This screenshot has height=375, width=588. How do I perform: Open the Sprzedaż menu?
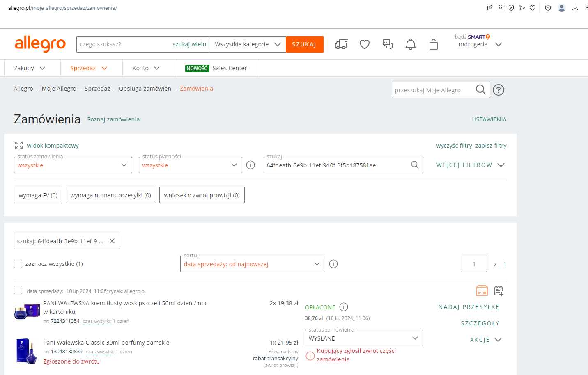click(x=88, y=68)
